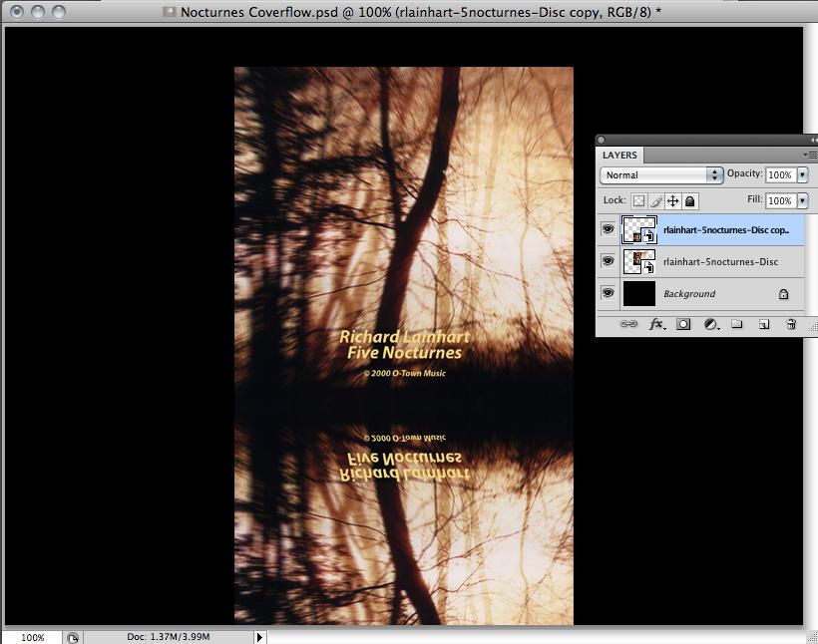
Task: Click the new layer icon
Action: pos(763,324)
